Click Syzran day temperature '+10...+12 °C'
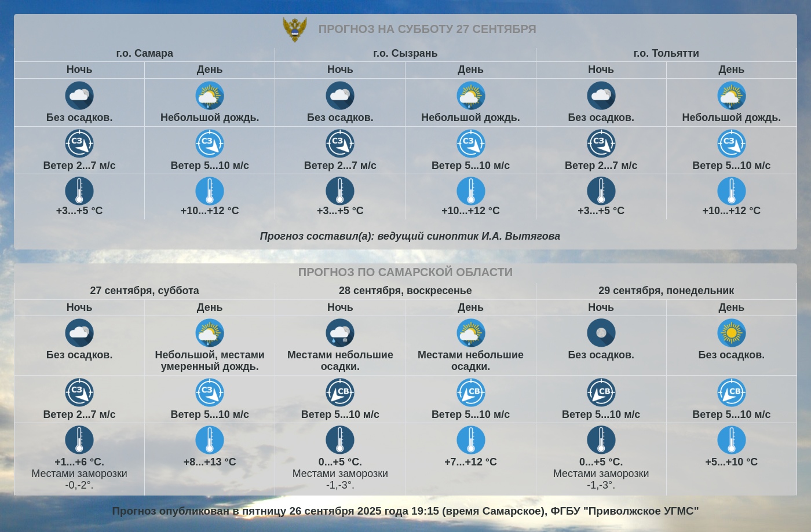The height and width of the screenshot is (532, 811). 470,211
